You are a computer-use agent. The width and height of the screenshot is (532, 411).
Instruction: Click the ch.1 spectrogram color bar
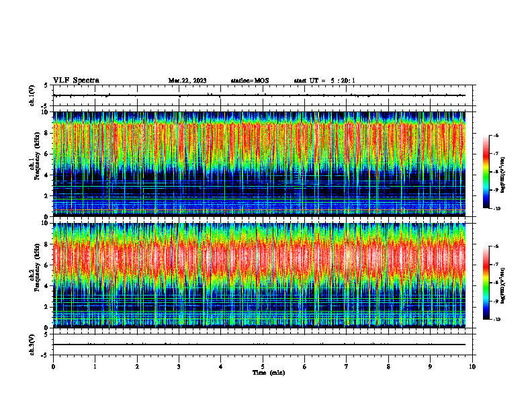click(486, 172)
